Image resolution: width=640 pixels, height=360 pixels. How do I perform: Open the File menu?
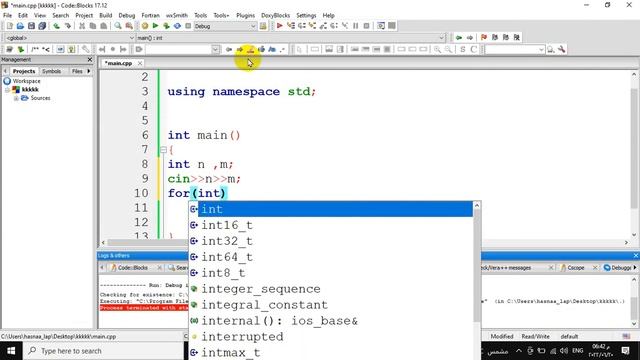pyautogui.click(x=7, y=15)
